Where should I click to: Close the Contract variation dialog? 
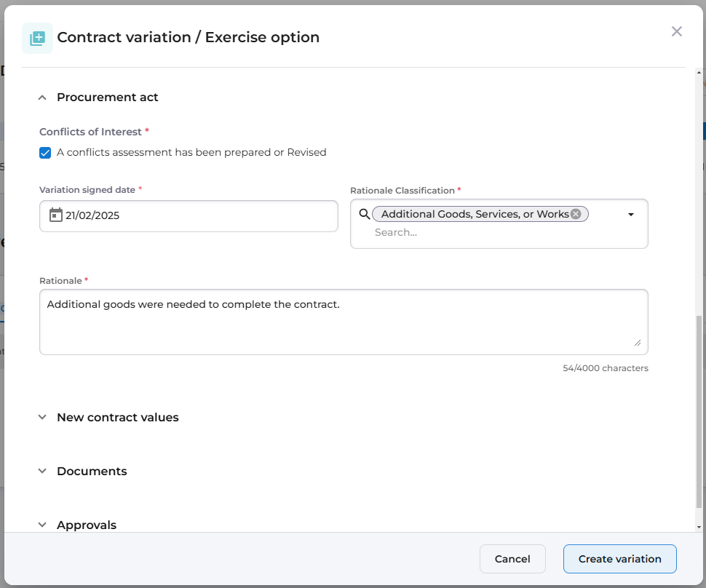coord(677,31)
